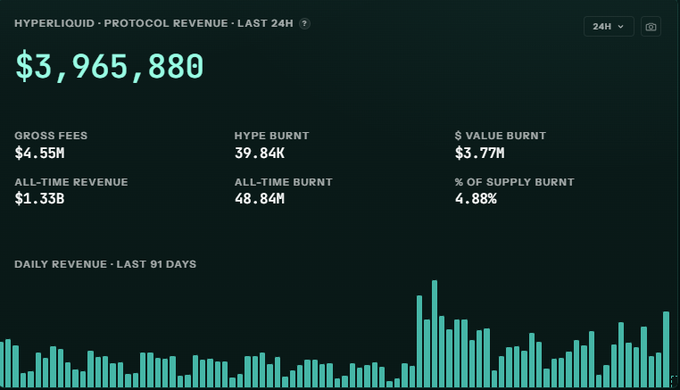Screen dimensions: 680x390
Task: Click the ALL-TIME BURNT label
Action: (x=284, y=182)
